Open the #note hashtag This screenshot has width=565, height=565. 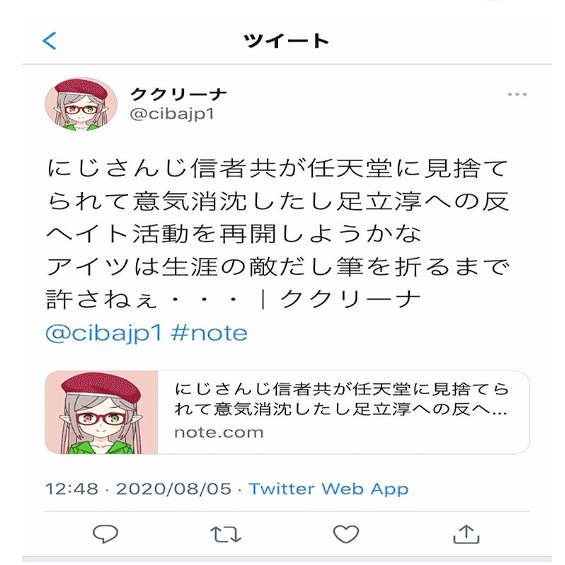coord(209,333)
